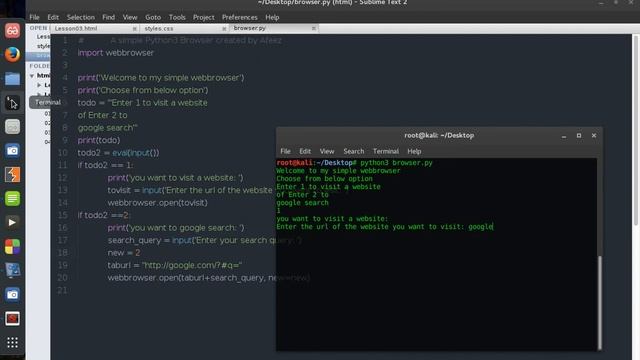
Task: Expand the first subfolder under html
Action: (x=39, y=85)
